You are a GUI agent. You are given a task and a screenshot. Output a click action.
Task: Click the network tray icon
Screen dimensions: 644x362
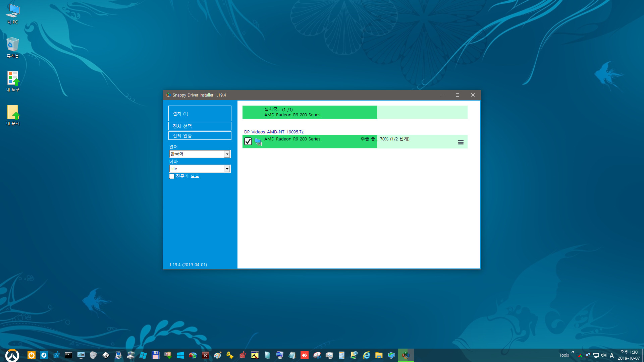coord(596,355)
